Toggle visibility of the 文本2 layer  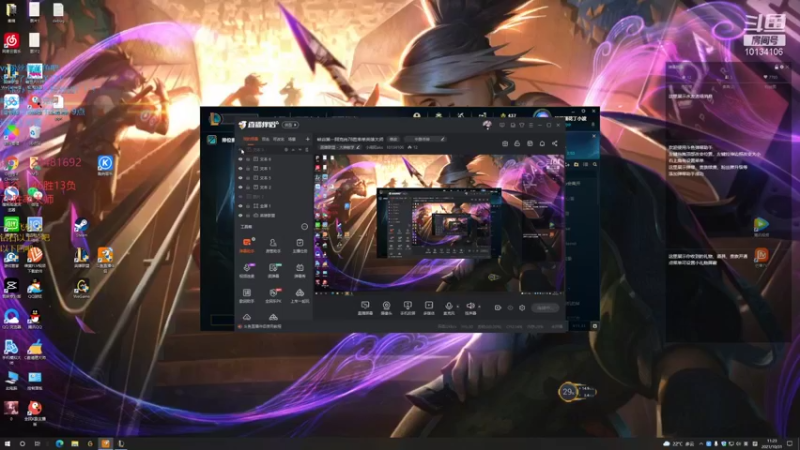240,187
